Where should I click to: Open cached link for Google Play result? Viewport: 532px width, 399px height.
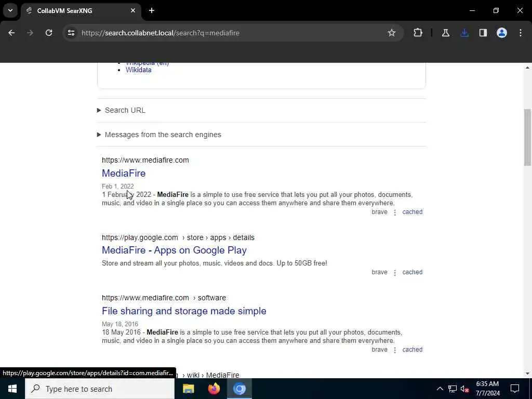(412, 272)
